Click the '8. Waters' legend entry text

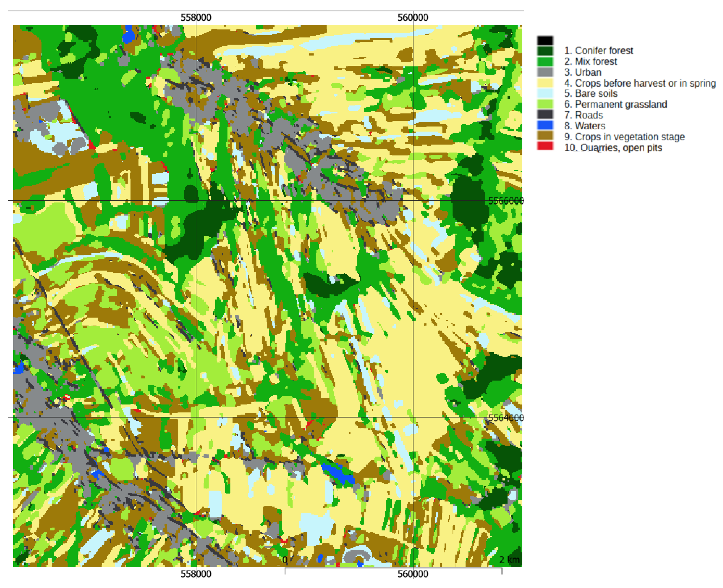point(585,126)
